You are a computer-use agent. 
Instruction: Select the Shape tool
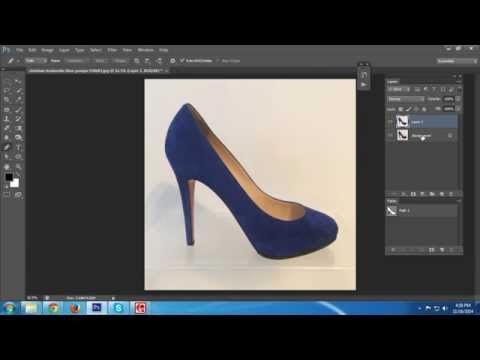tap(18, 157)
